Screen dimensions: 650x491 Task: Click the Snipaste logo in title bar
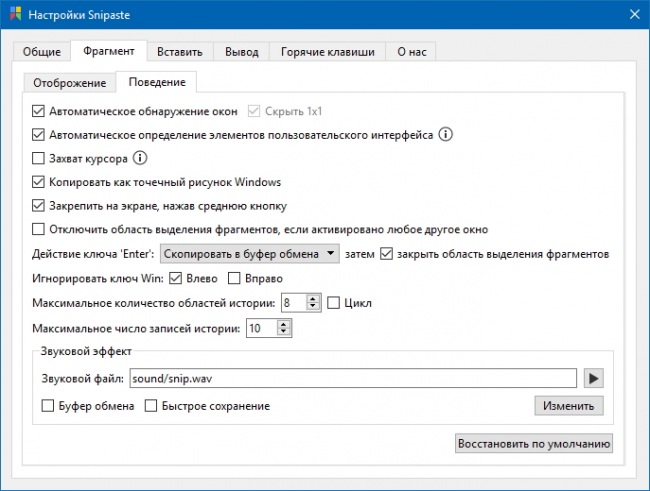[15, 14]
